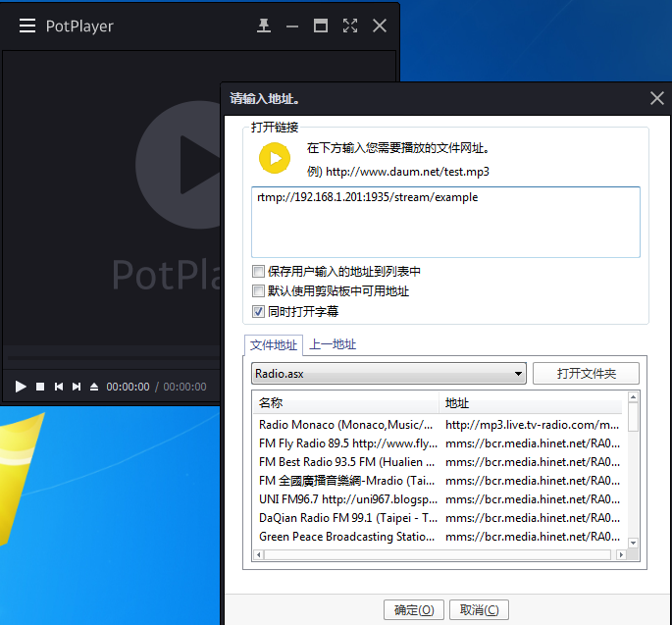Screen dimensions: 672x625
Task: Select Green Peace Broadcasting Station row
Action: [x=438, y=537]
